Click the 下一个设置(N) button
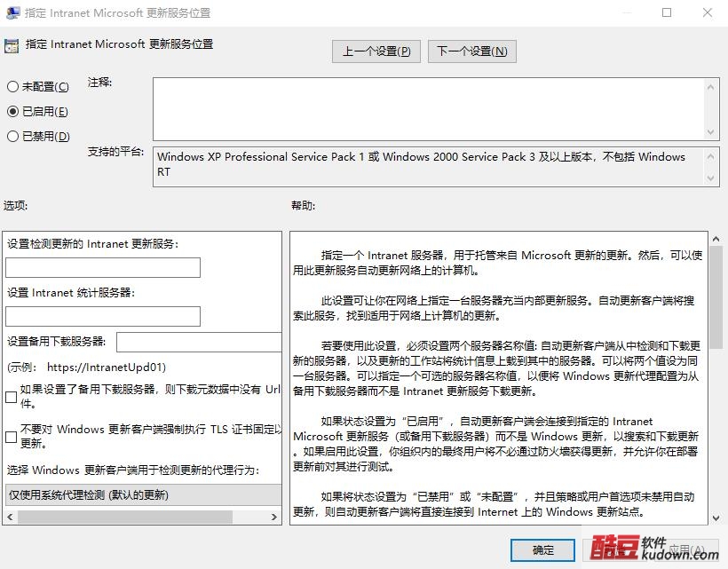The image size is (728, 569). [471, 51]
